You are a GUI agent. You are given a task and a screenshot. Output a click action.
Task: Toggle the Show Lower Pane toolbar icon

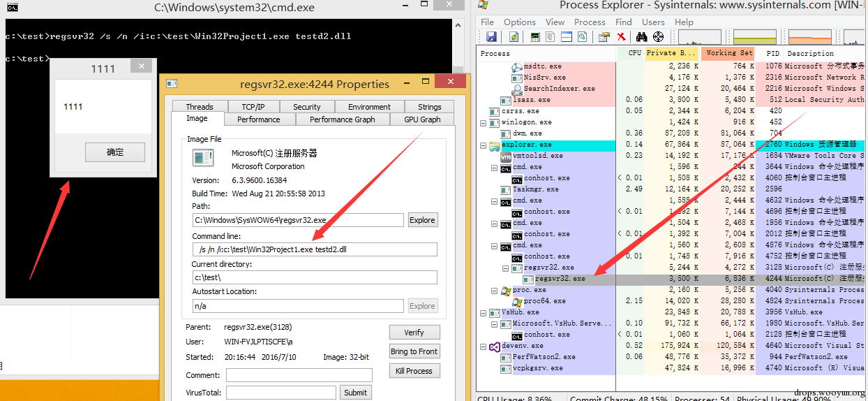567,36
